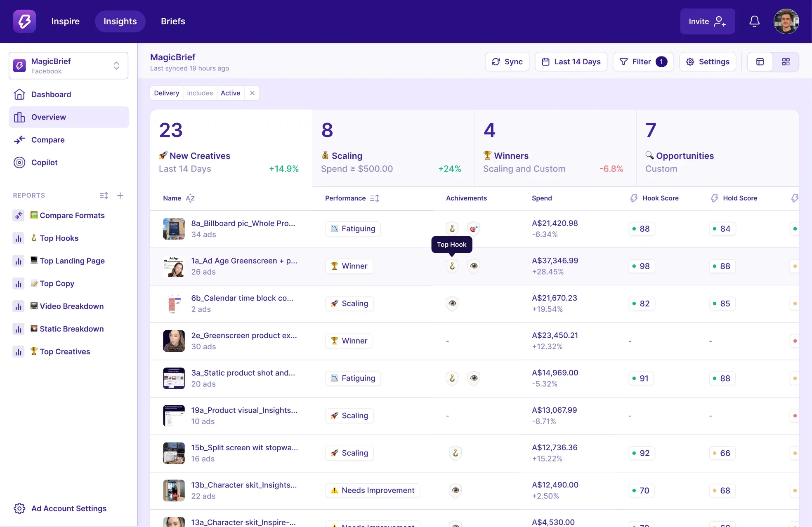Click target achievement badge on 8a_Billboard row
Screen dimensions: 812x527
[x=473, y=228]
